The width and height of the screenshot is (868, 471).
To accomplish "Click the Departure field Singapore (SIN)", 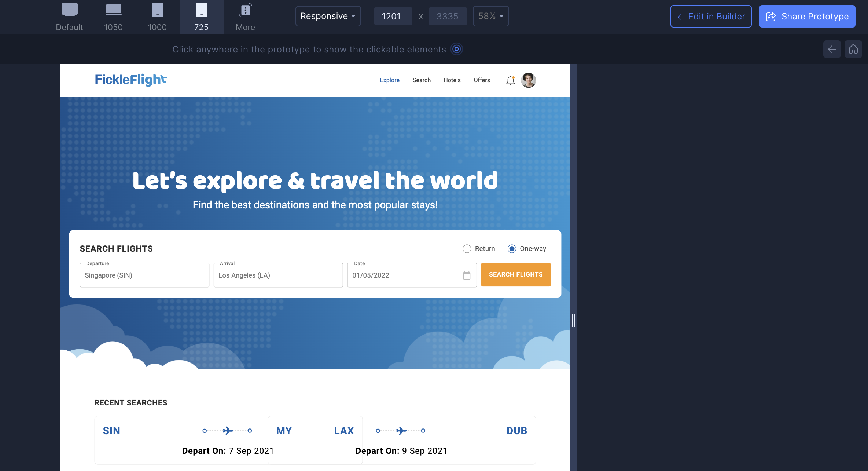I will coord(144,275).
